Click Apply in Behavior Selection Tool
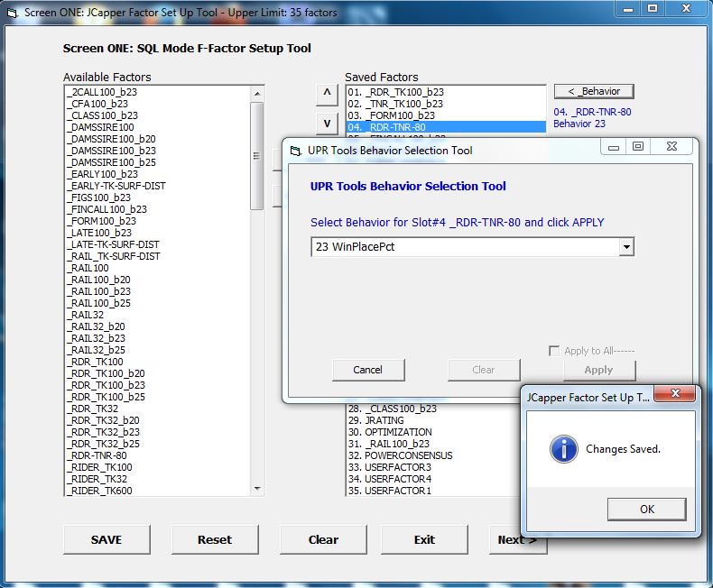The width and height of the screenshot is (713, 588). (x=599, y=370)
